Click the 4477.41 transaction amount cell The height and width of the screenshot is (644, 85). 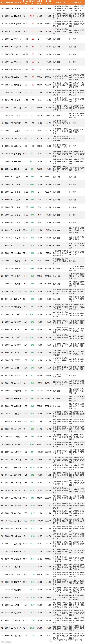pos(48,24)
